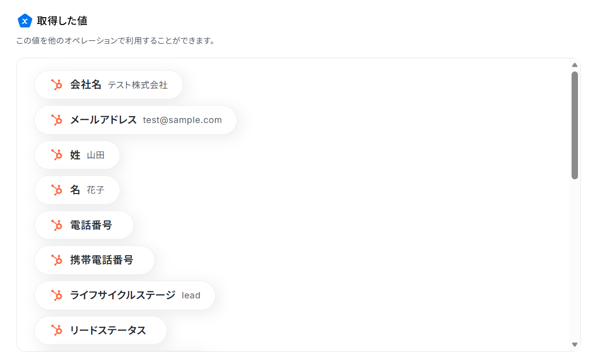Screen dimensions: 601x364
Task: Click the scroll up arrow of the list
Action: coord(575,65)
